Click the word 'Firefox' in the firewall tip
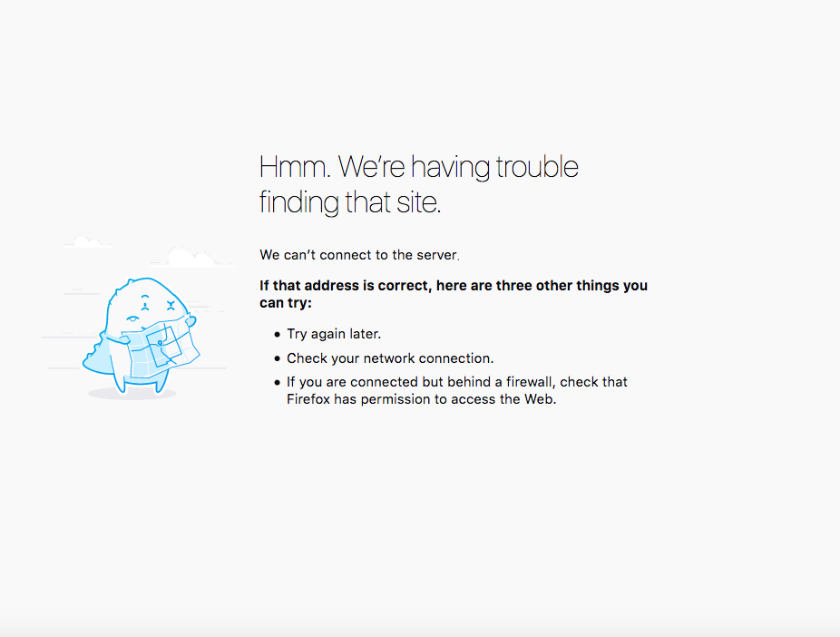This screenshot has height=637, width=840. click(x=308, y=399)
